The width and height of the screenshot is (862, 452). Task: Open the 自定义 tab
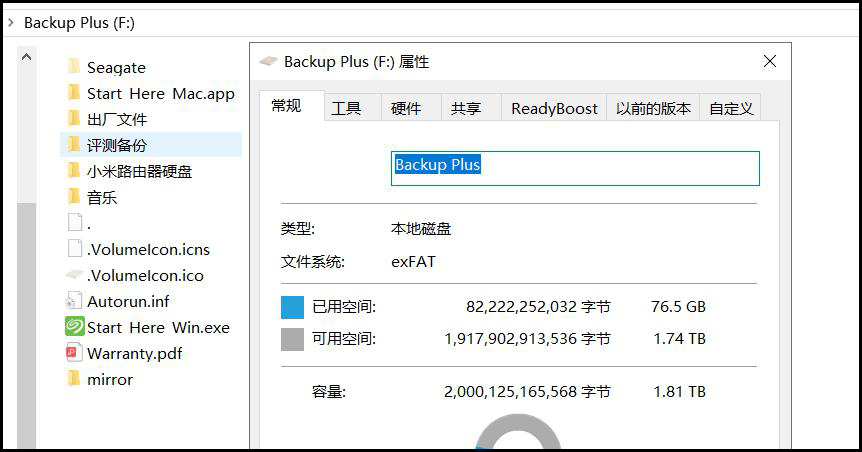(731, 108)
